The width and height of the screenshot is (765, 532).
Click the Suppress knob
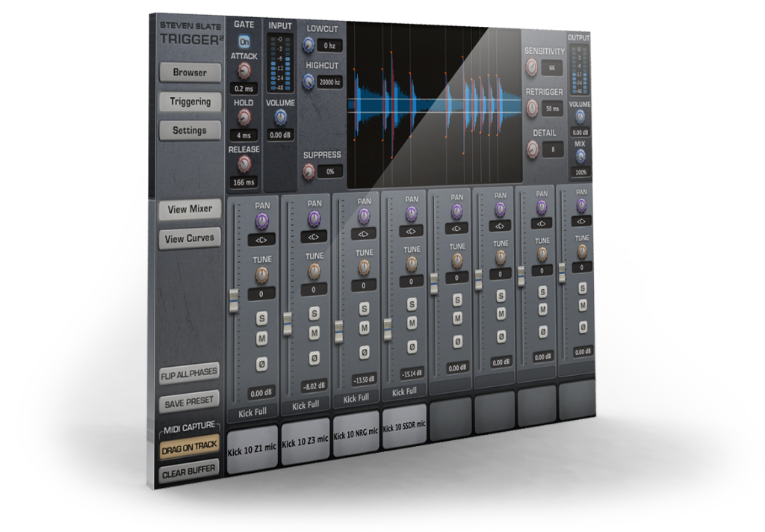pos(309,171)
